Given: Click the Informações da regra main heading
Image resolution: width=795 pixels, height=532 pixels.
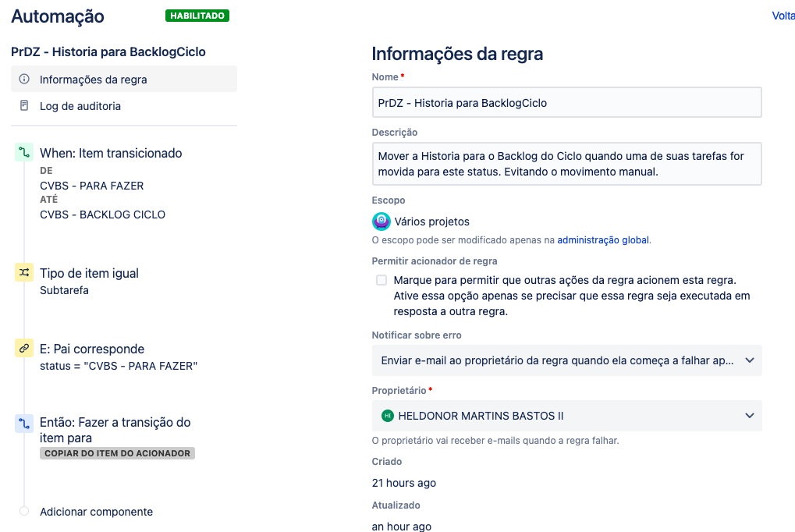Looking at the screenshot, I should pos(457,54).
